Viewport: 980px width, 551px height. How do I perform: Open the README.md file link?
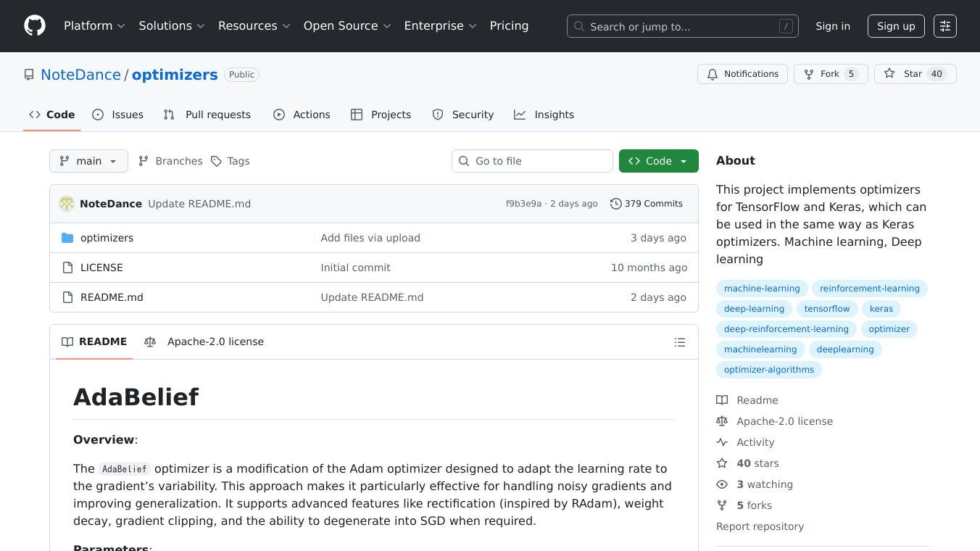[112, 297]
